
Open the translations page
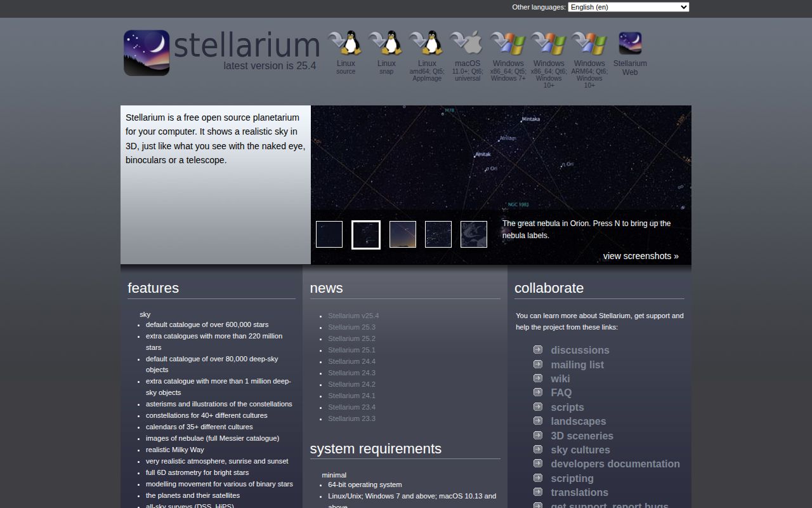pyautogui.click(x=579, y=492)
